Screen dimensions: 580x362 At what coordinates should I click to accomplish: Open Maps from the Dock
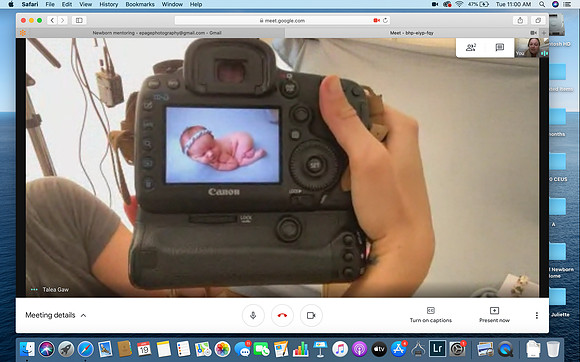(203, 349)
